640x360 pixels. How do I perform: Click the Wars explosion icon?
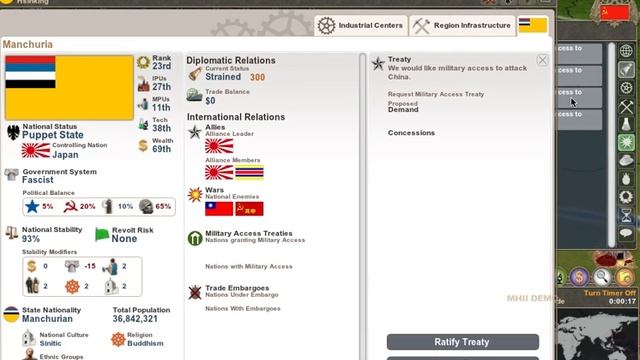click(x=195, y=194)
